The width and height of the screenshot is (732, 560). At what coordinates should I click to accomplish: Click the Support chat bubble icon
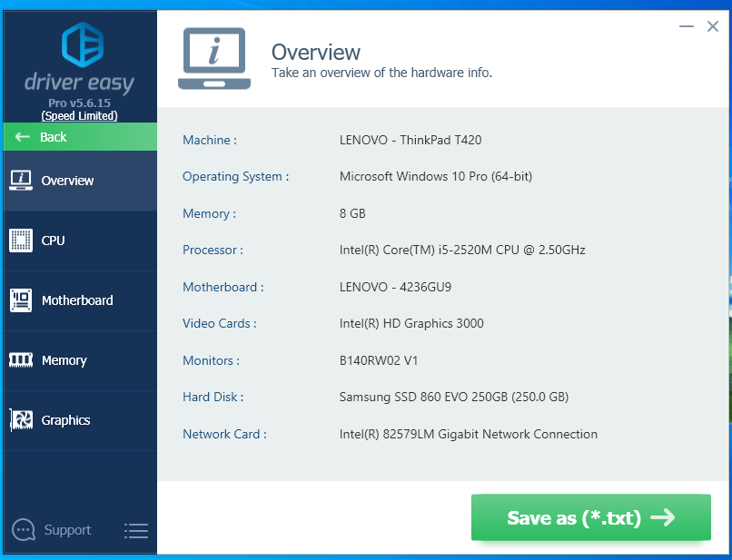24,530
